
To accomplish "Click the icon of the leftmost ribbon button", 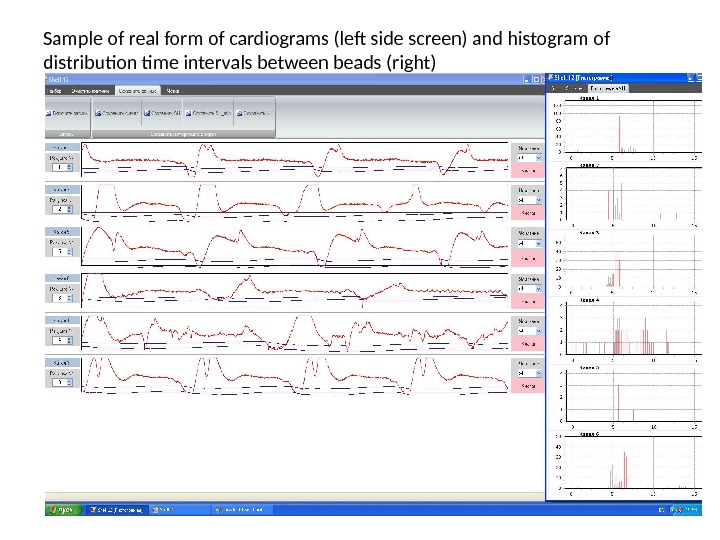I will point(48,113).
